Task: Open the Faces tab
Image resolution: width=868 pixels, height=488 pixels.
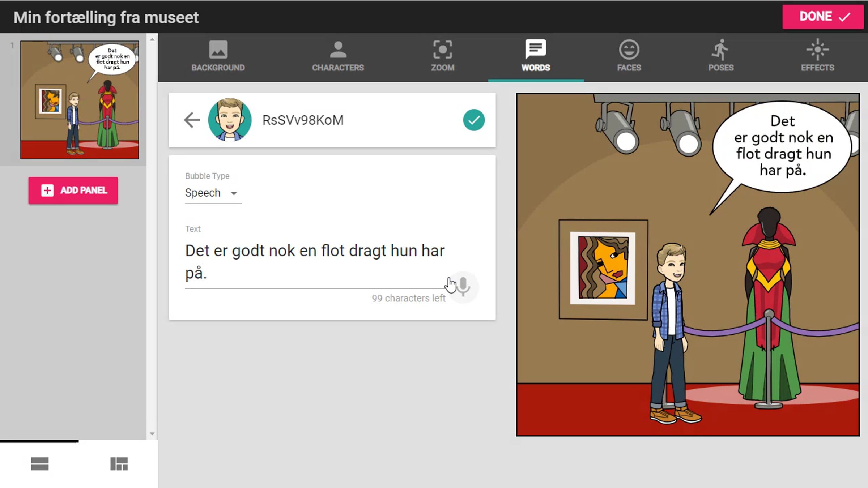Action: coord(629,56)
